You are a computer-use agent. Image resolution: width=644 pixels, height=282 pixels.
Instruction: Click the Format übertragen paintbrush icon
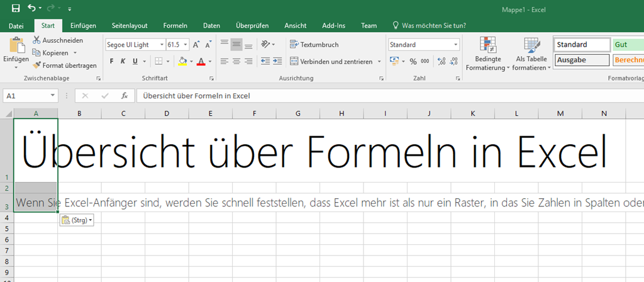[x=37, y=65]
